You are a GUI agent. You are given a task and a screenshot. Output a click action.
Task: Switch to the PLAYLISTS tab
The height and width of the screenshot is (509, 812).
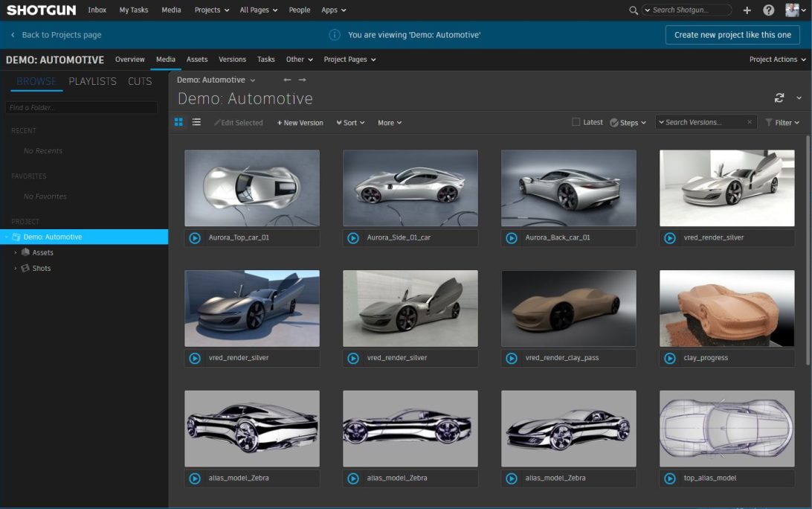click(92, 82)
